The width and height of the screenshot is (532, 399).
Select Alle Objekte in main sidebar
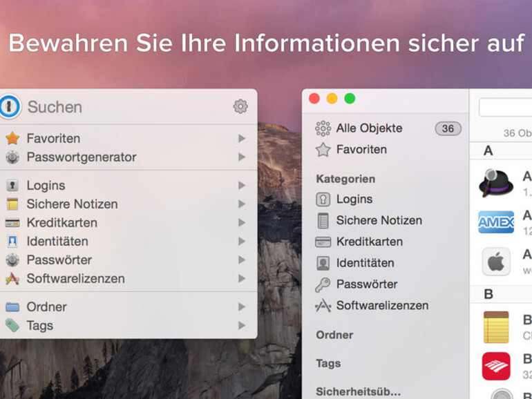click(386, 128)
